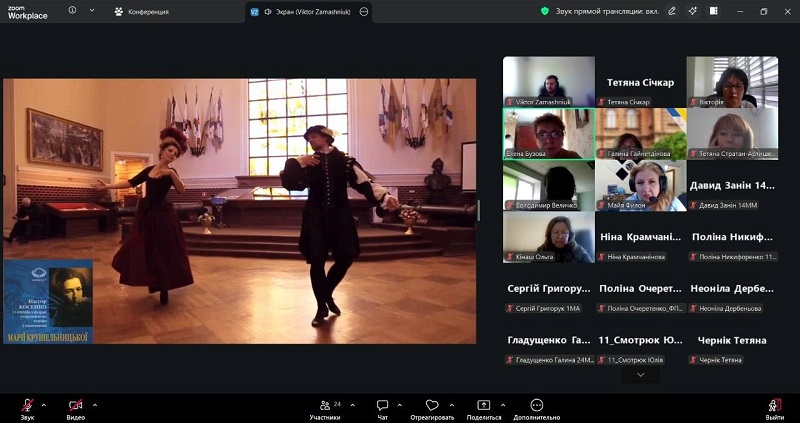The width and height of the screenshot is (800, 423).
Task: Open the Дополнительно more options menu
Action: click(536, 406)
